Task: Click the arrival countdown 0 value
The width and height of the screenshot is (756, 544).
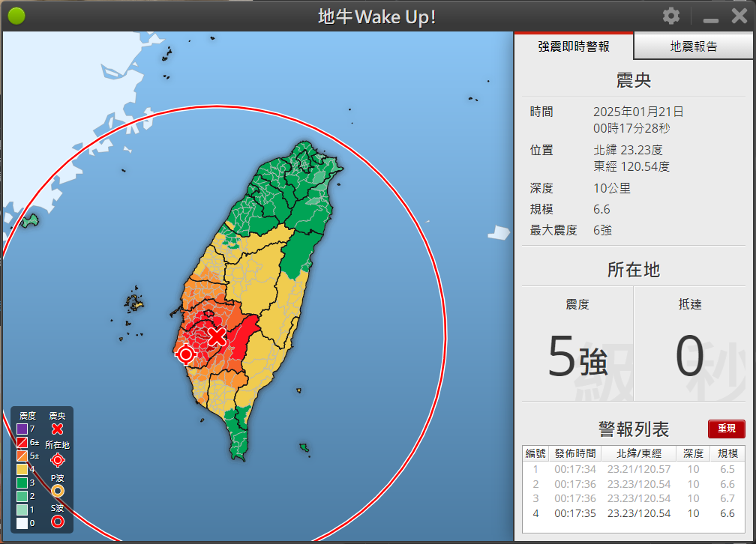Action: (689, 357)
